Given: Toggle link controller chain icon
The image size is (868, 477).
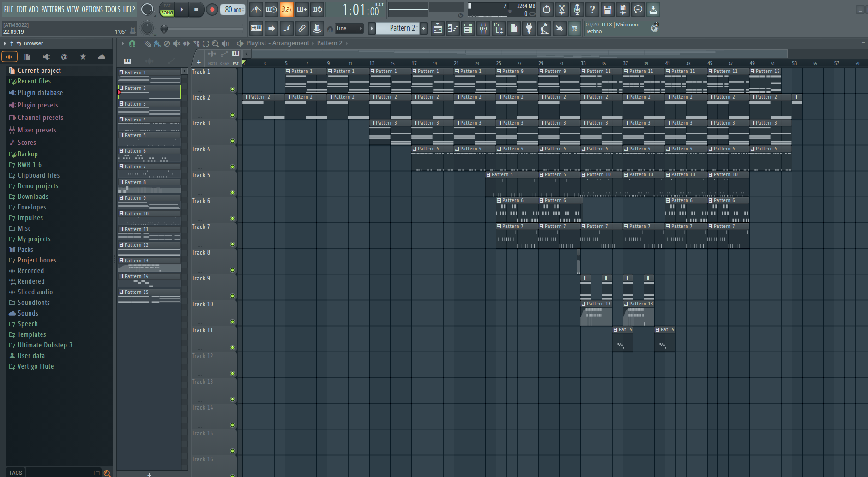Looking at the screenshot, I should 302,29.
